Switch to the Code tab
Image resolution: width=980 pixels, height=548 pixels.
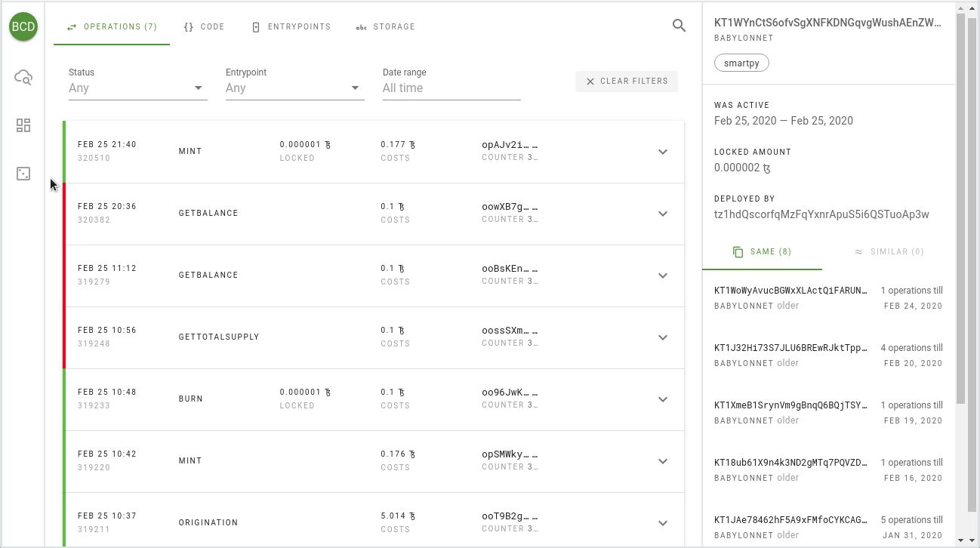coord(204,27)
